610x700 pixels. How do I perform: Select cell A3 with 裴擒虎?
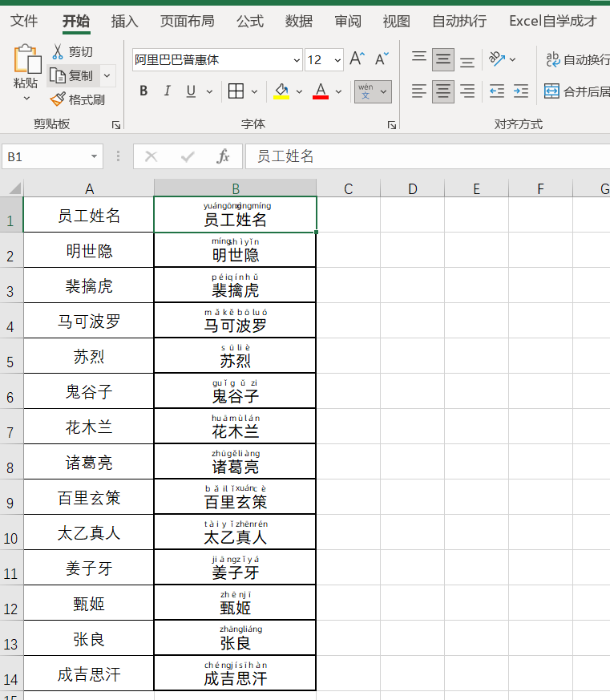(89, 285)
